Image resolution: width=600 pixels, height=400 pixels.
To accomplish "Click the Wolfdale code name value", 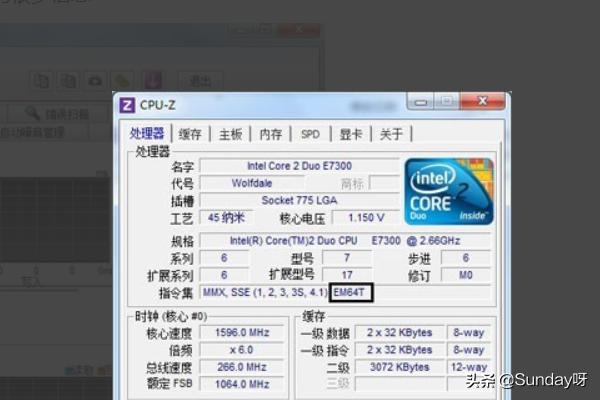I will [x=252, y=183].
